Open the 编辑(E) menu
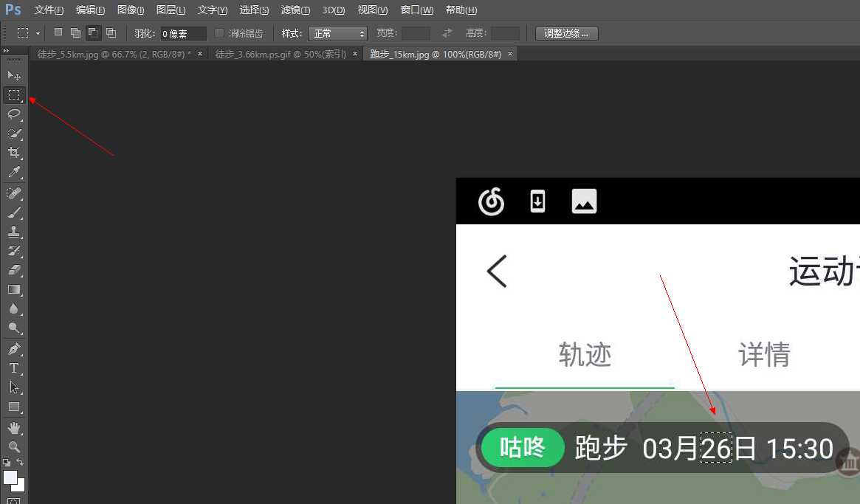This screenshot has width=860, height=504. click(90, 10)
